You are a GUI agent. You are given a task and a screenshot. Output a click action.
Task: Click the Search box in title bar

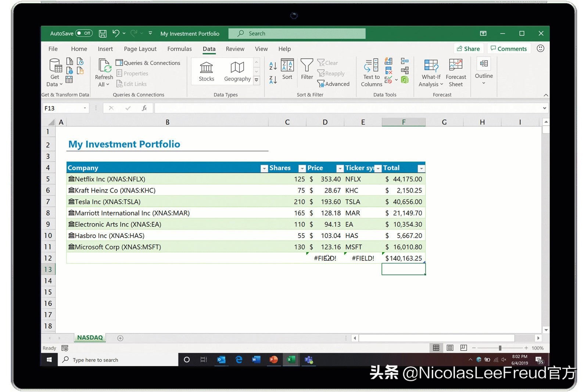pyautogui.click(x=297, y=33)
